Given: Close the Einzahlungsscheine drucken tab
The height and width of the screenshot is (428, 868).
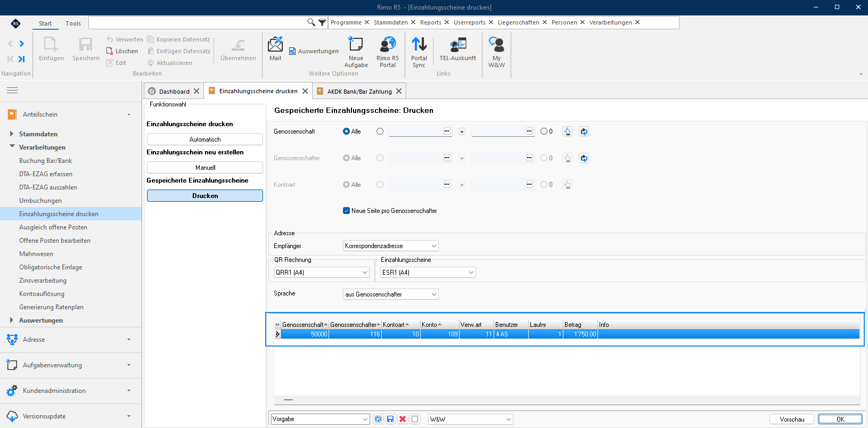Looking at the screenshot, I should [305, 91].
